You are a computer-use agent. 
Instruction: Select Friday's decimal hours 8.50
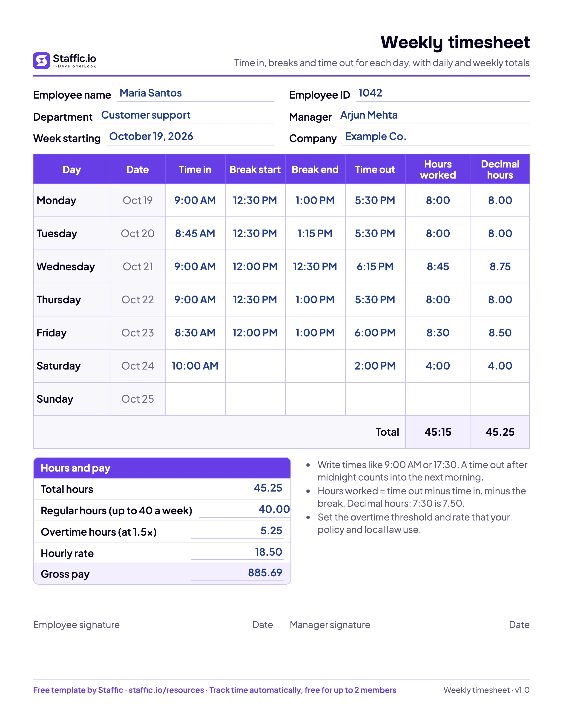click(x=500, y=333)
